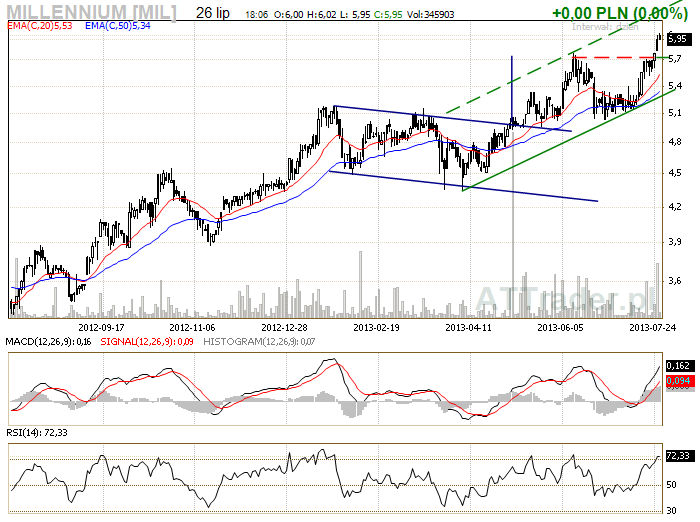Click the RSI 30 level label
Screen dimensions: 700x522
pyautogui.click(x=671, y=510)
